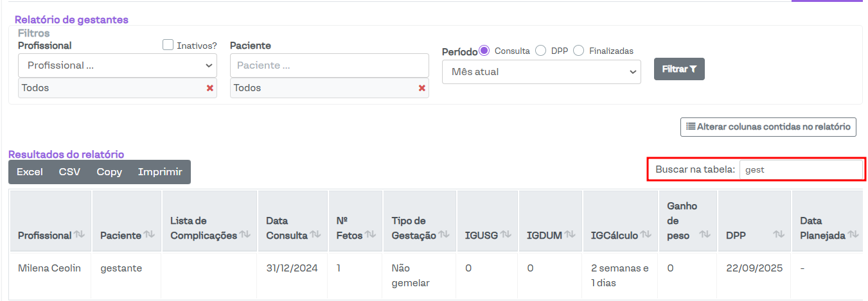Export the table as CSV

[69, 172]
